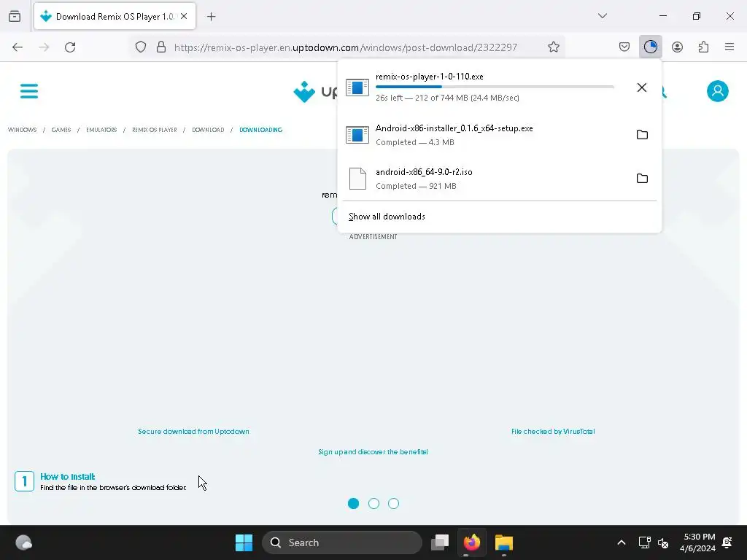The image size is (747, 560).
Task: Show Android-x86-installer setup exe in folder
Action: [642, 135]
